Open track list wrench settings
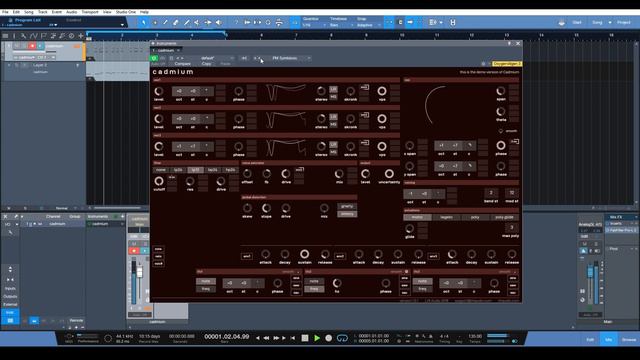 point(24,36)
